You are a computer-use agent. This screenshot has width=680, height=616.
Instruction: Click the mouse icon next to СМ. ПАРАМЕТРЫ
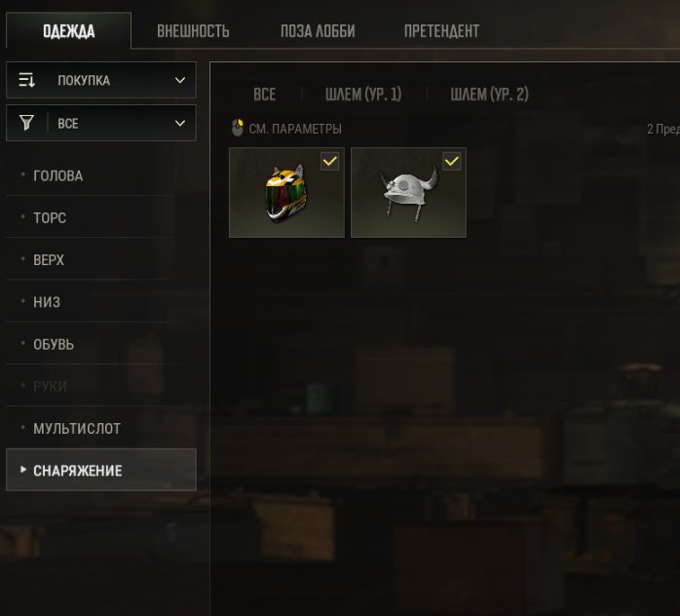(x=237, y=128)
